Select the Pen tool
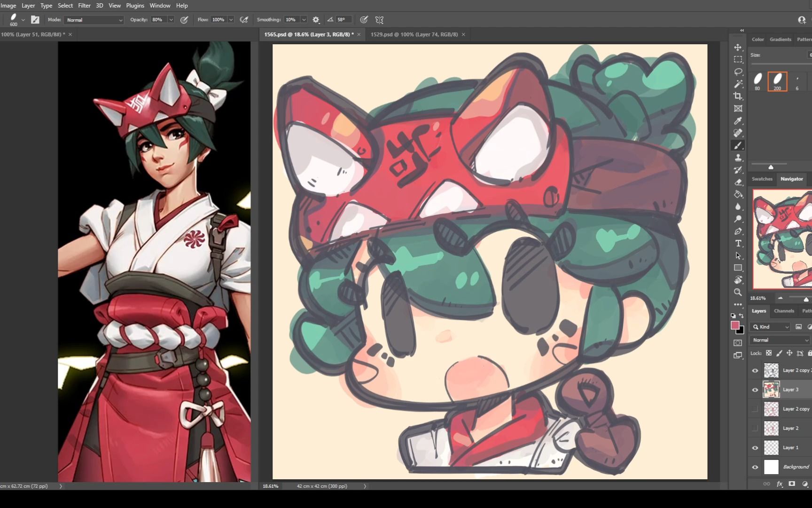This screenshot has height=508, width=812. (x=738, y=231)
